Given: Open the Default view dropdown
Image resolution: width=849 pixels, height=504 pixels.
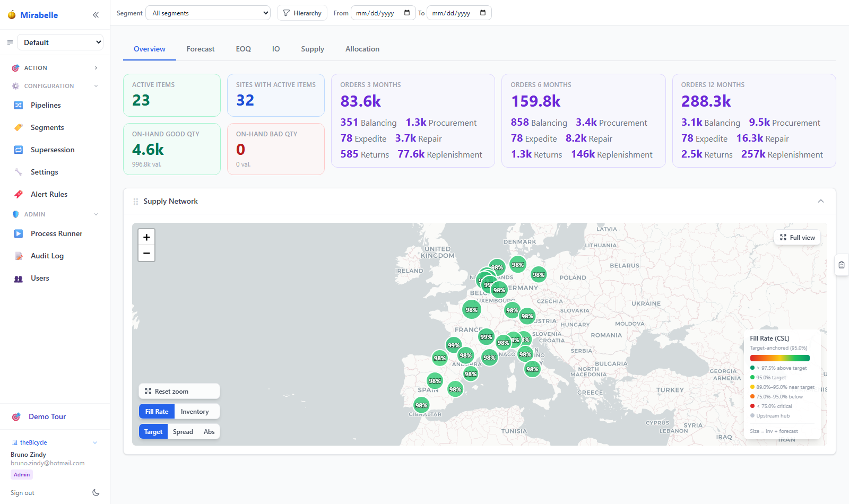Looking at the screenshot, I should point(60,42).
